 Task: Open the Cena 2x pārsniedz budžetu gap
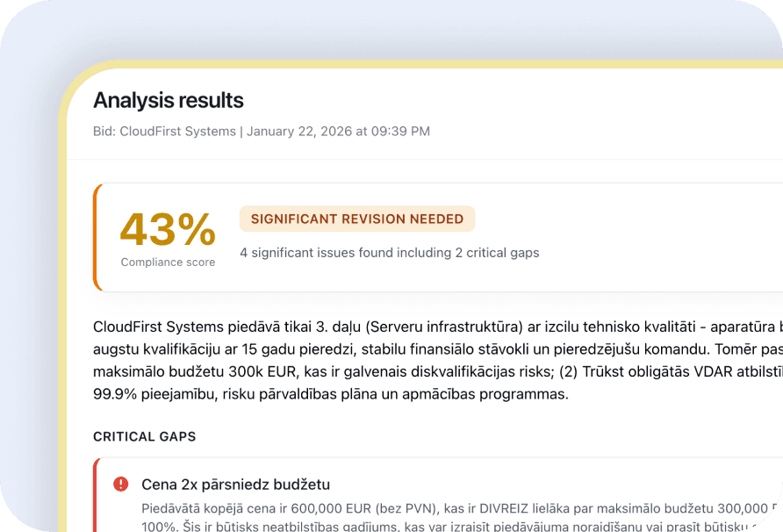point(235,485)
